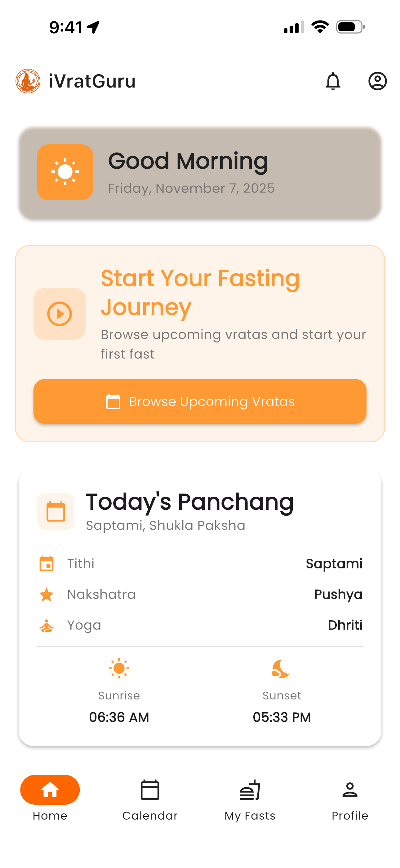Click Browse Upcoming Vratas button
Viewport: 400px width, 868px height.
click(x=200, y=401)
